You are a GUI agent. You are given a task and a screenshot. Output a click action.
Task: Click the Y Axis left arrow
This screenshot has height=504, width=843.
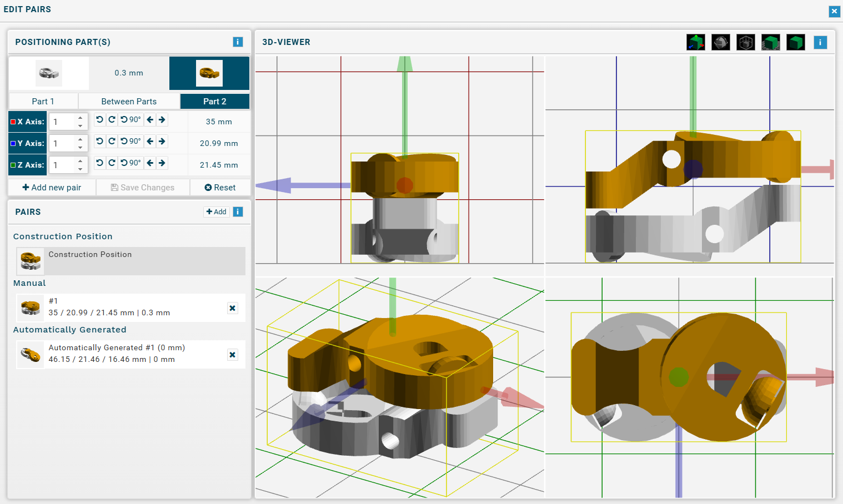pyautogui.click(x=150, y=141)
